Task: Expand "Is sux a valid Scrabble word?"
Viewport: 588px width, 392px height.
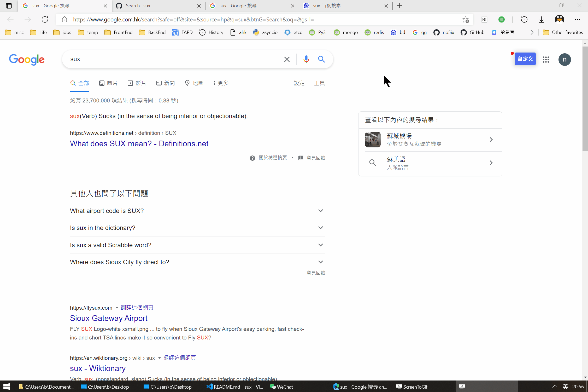Action: point(320,245)
